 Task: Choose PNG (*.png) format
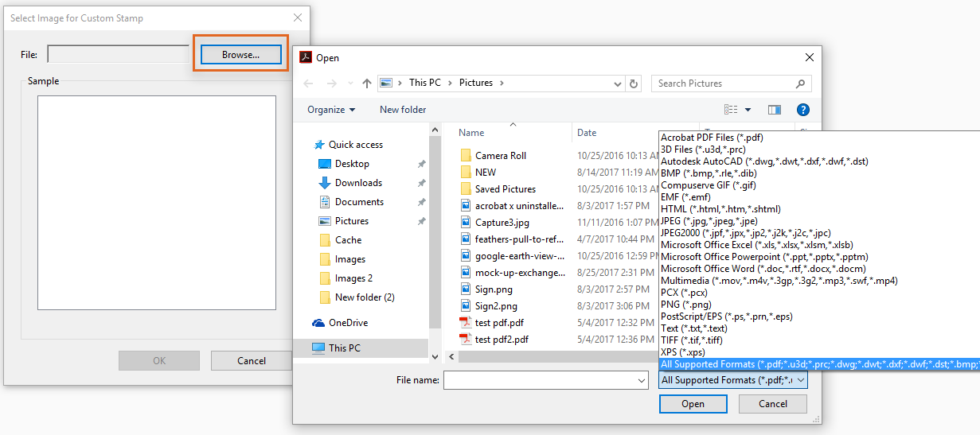(x=686, y=305)
